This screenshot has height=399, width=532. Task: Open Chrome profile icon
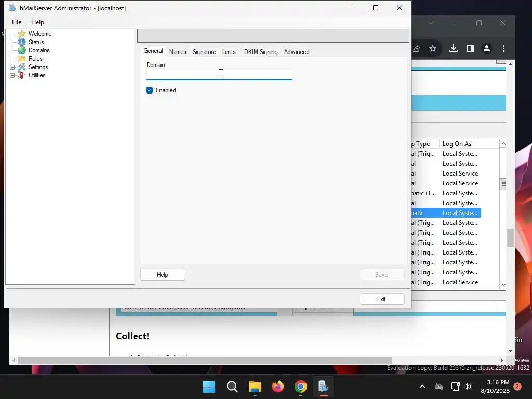486,48
